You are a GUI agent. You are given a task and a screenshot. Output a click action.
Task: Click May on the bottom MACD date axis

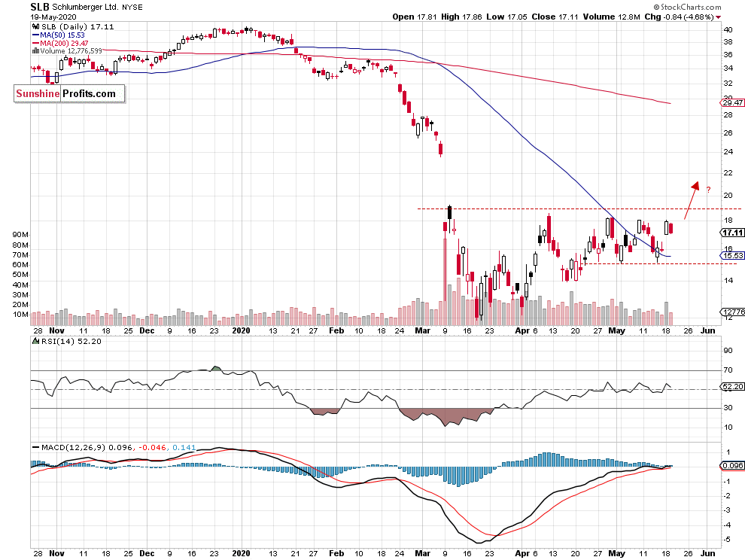617,553
